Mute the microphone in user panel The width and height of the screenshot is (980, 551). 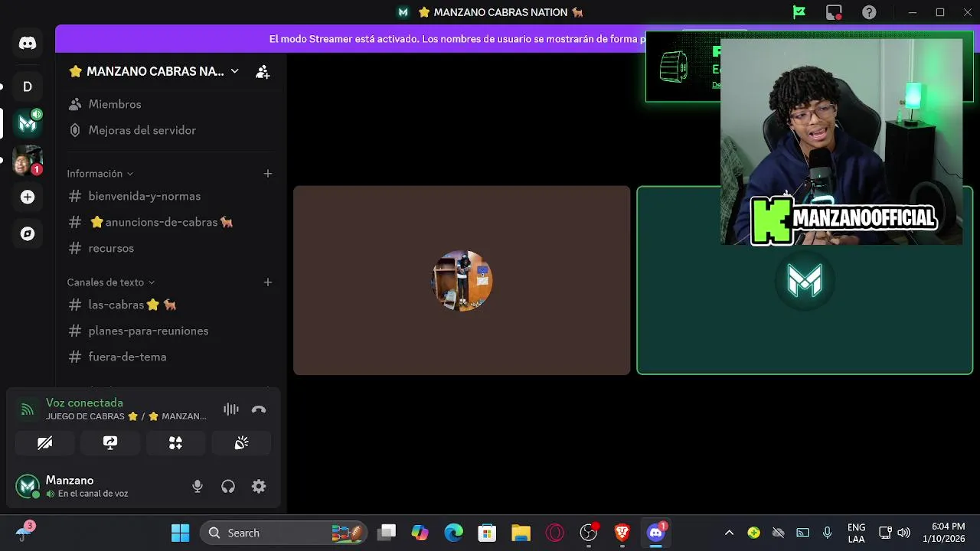[198, 486]
